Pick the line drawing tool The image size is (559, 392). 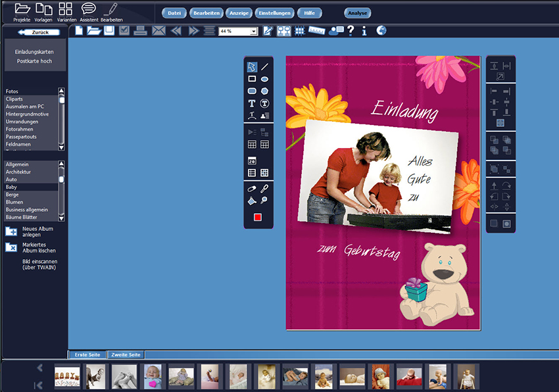(x=264, y=66)
